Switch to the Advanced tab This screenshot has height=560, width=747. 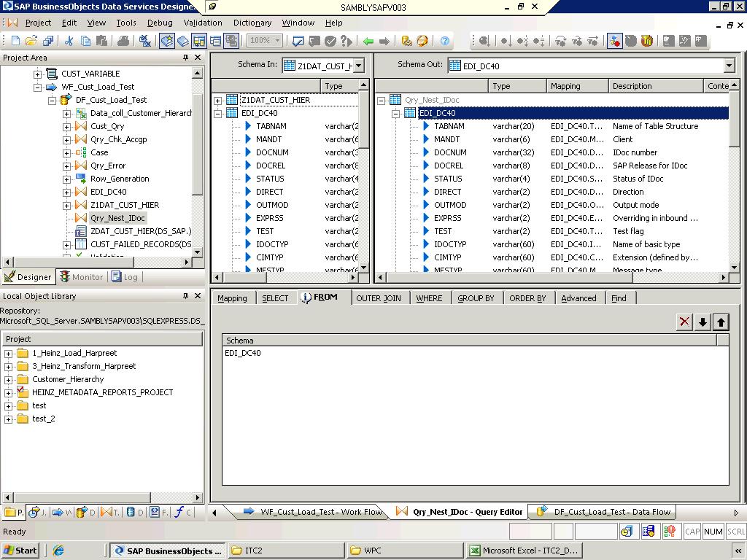578,298
